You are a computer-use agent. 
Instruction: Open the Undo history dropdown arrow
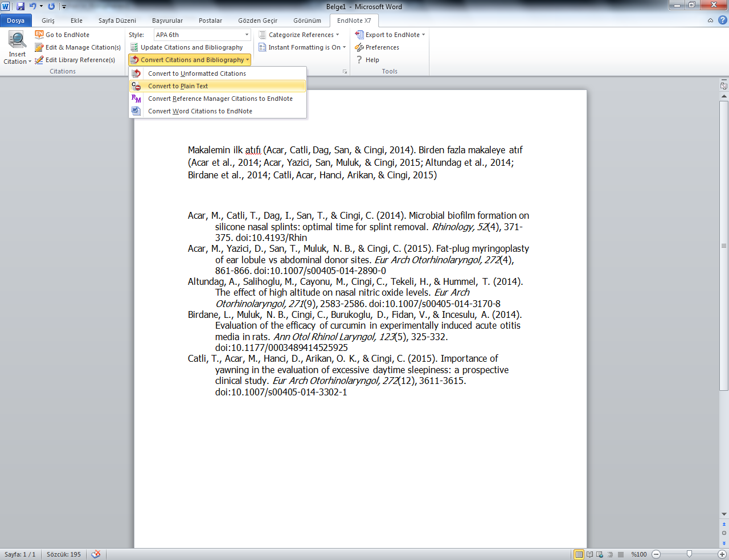[x=41, y=6]
